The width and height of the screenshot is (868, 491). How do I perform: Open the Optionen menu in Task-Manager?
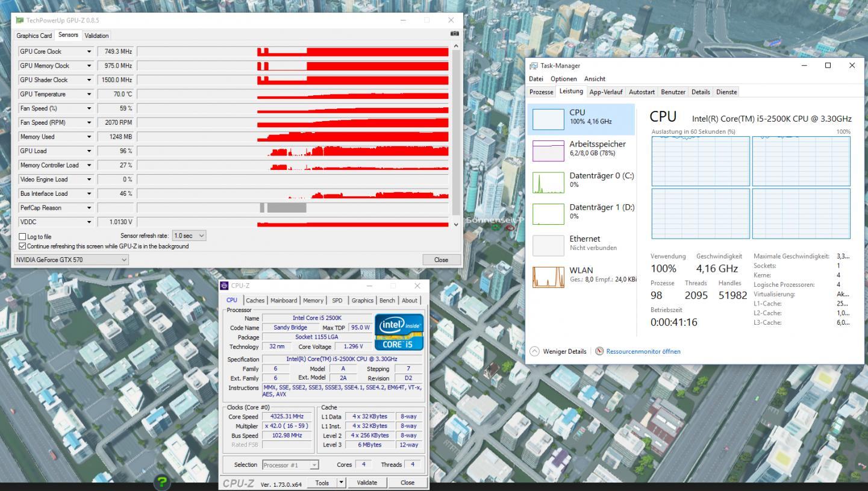click(x=563, y=79)
